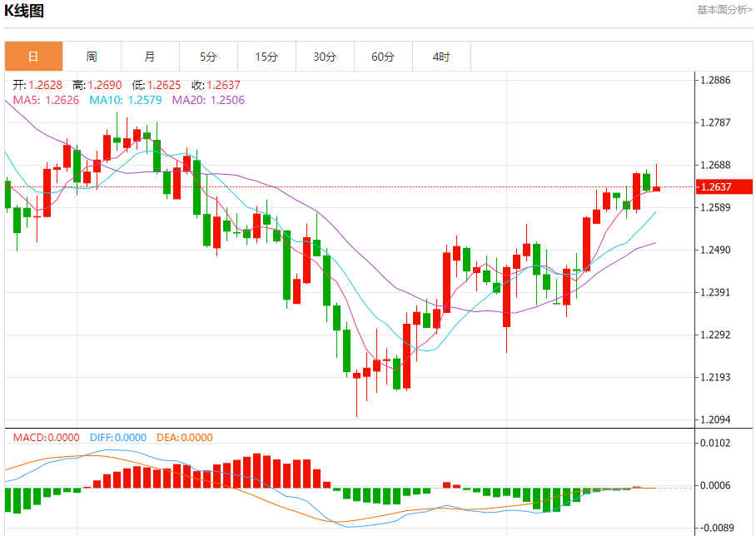Click the MA20 1.2506 indicator label
Screen dimensions: 756x536
pyautogui.click(x=208, y=100)
